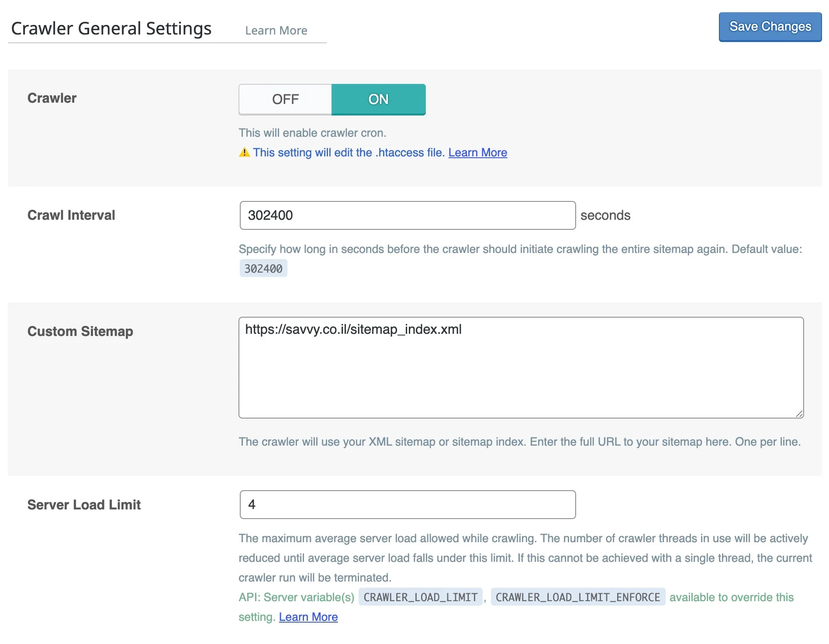Click the Server Load Limit label
This screenshot has width=829, height=644.
coord(84,505)
